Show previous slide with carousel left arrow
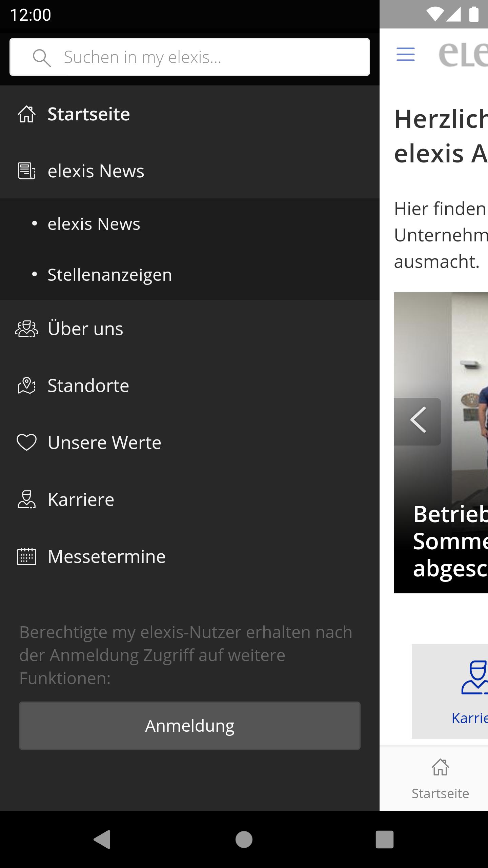488x868 pixels. (x=418, y=421)
